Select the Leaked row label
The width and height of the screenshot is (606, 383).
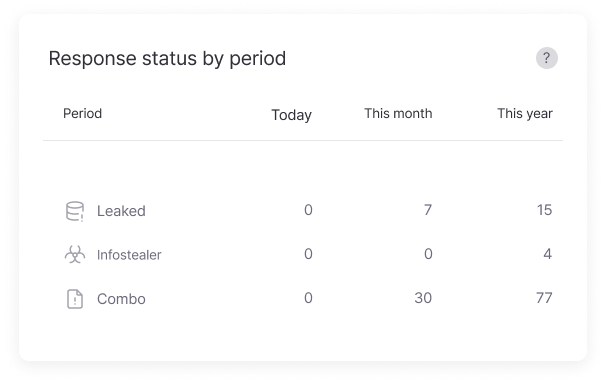point(121,211)
